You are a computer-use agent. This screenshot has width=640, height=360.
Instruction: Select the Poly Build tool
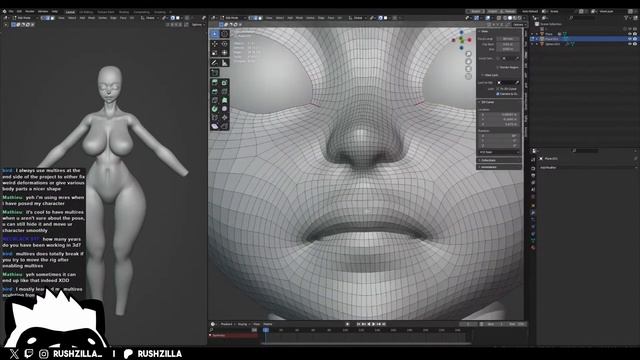click(x=224, y=100)
